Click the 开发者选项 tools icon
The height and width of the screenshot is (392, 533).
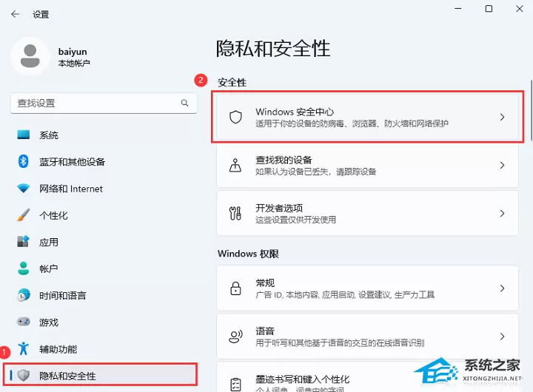tap(235, 213)
